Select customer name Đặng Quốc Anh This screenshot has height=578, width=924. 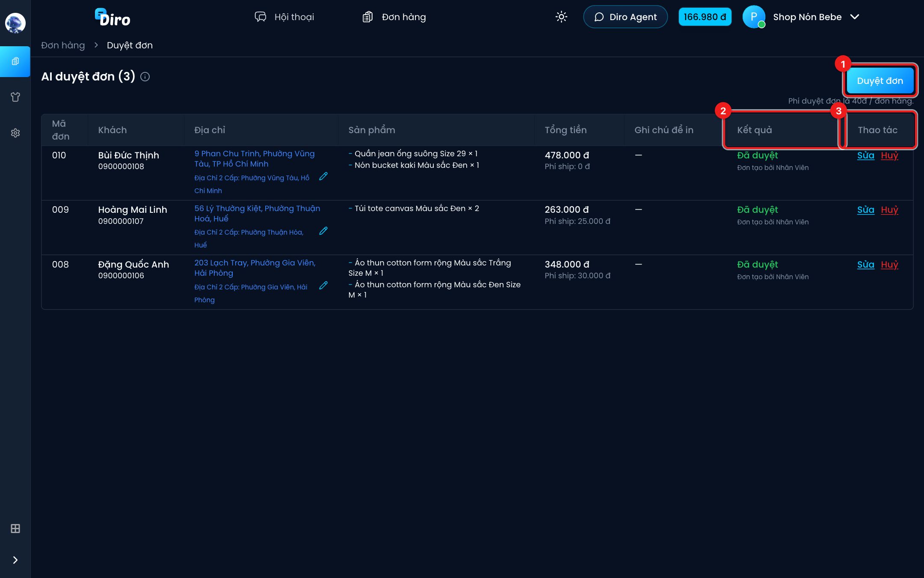(x=133, y=264)
